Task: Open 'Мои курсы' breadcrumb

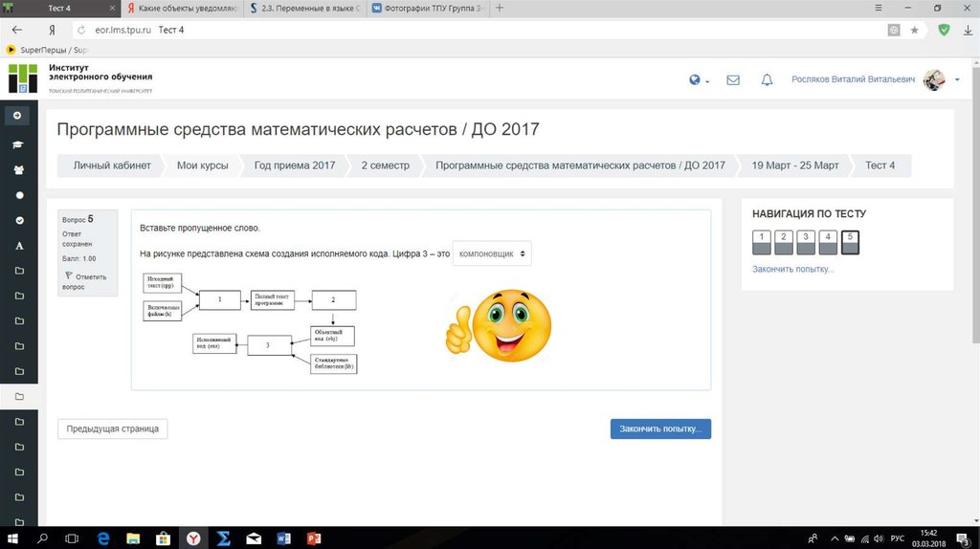Action: click(x=203, y=165)
